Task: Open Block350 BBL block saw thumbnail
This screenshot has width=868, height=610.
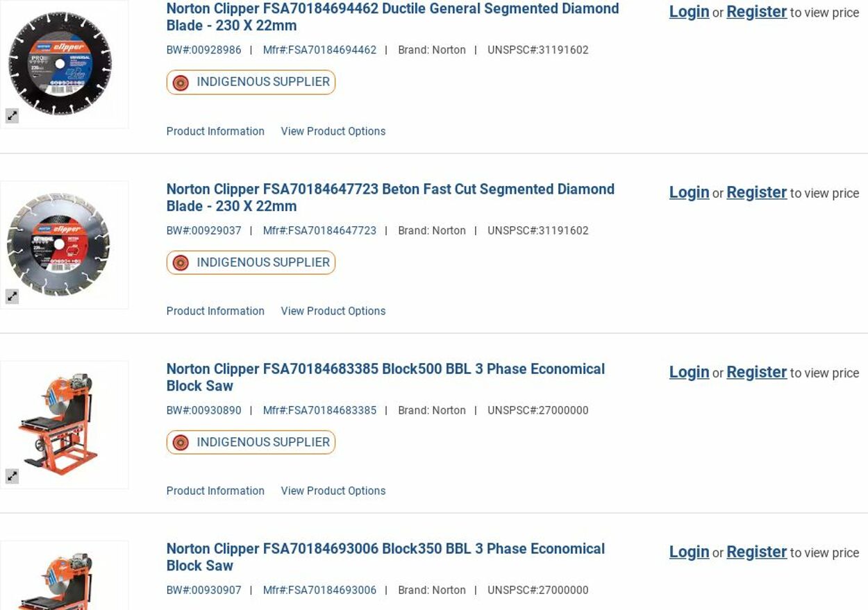Action: [60, 579]
